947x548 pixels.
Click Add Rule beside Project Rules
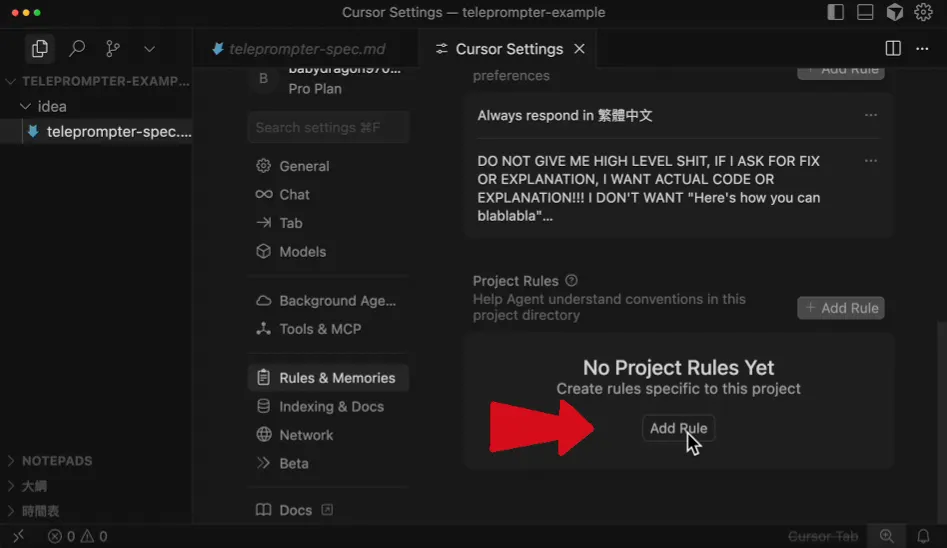point(841,308)
